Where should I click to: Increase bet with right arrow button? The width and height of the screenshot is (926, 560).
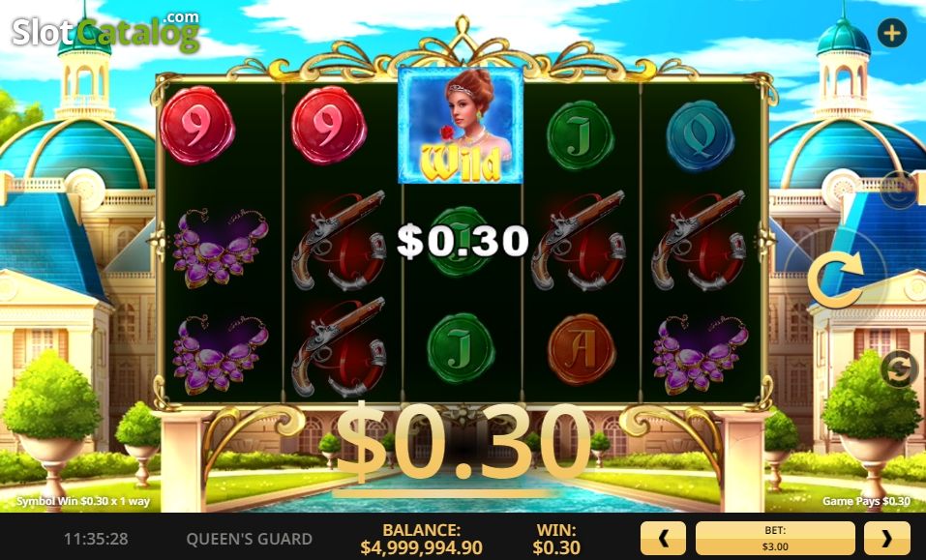[887, 538]
